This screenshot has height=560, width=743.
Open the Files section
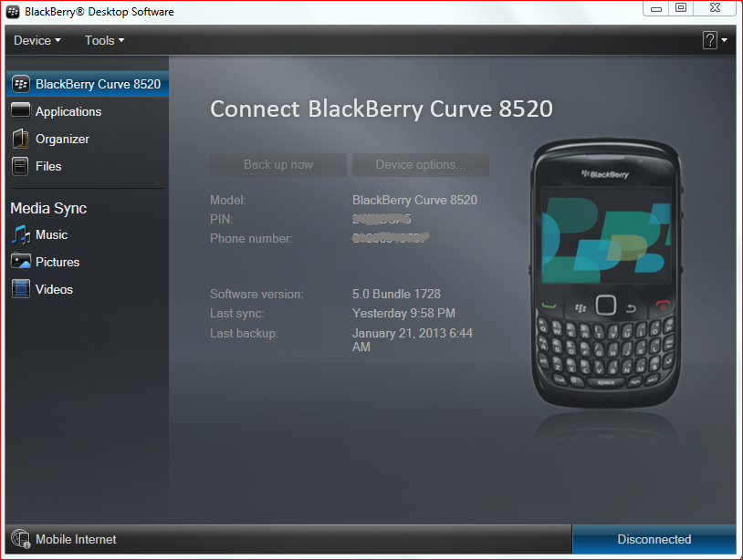(49, 166)
